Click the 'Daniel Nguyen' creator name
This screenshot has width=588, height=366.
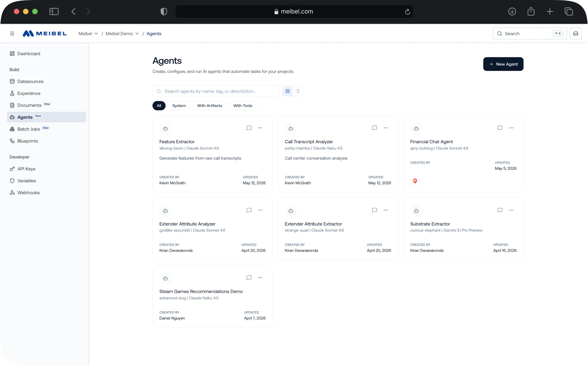pos(172,318)
